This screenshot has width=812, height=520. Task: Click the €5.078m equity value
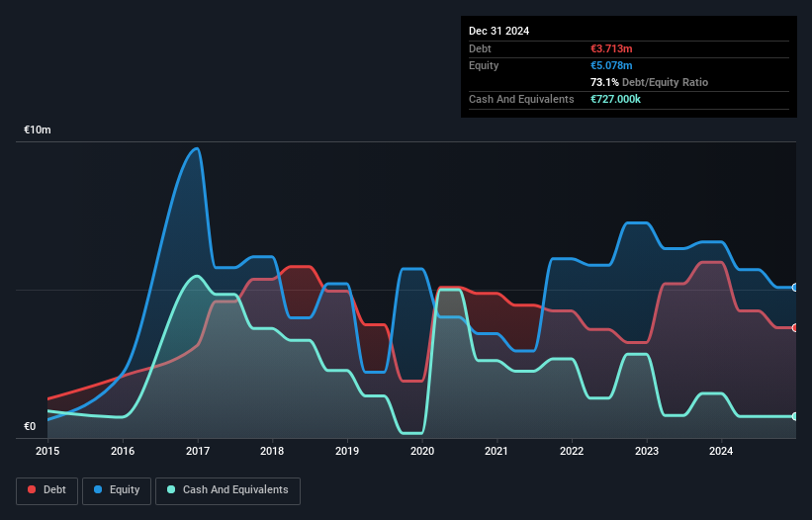(611, 65)
